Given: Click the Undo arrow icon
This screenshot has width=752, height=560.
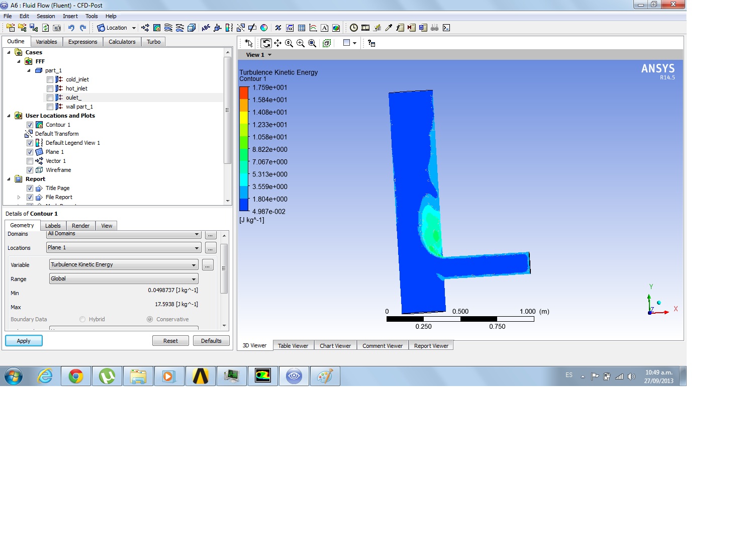Looking at the screenshot, I should click(71, 28).
